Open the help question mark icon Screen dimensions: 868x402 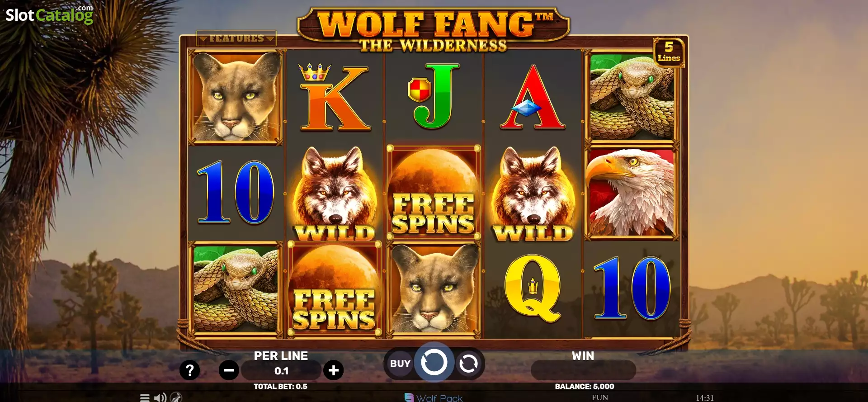click(x=190, y=370)
